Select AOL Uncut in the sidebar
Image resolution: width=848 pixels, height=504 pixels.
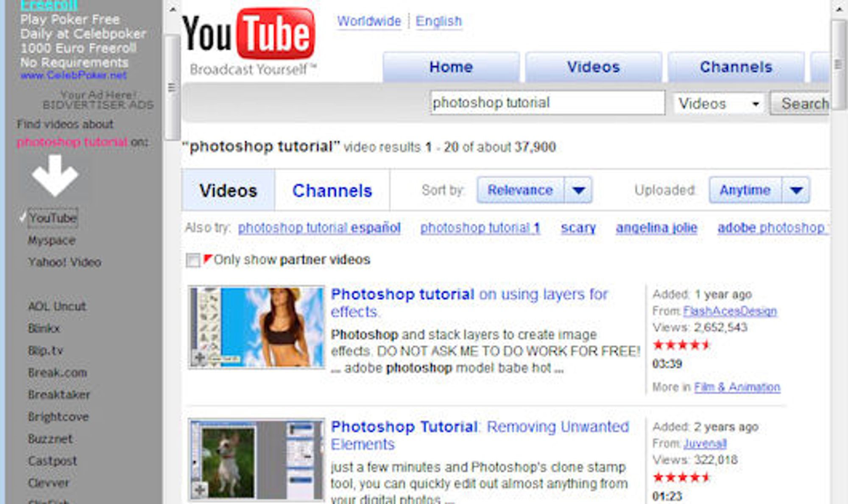click(x=57, y=306)
